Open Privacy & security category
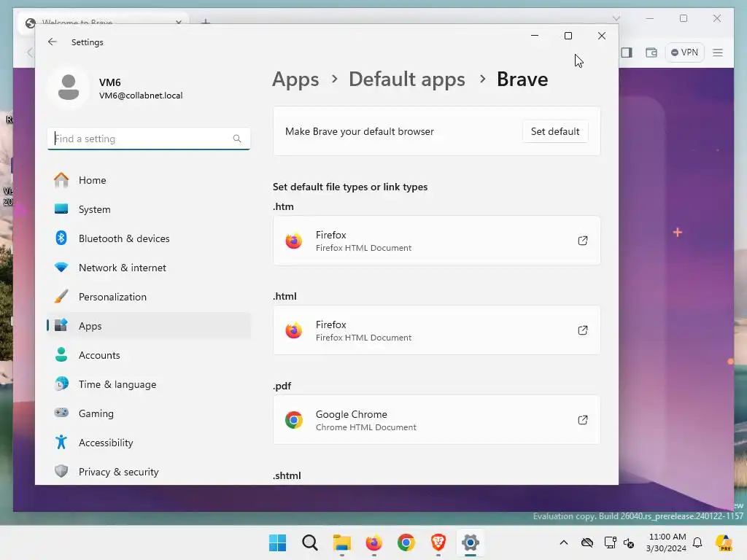The width and height of the screenshot is (747, 560). click(x=149, y=472)
